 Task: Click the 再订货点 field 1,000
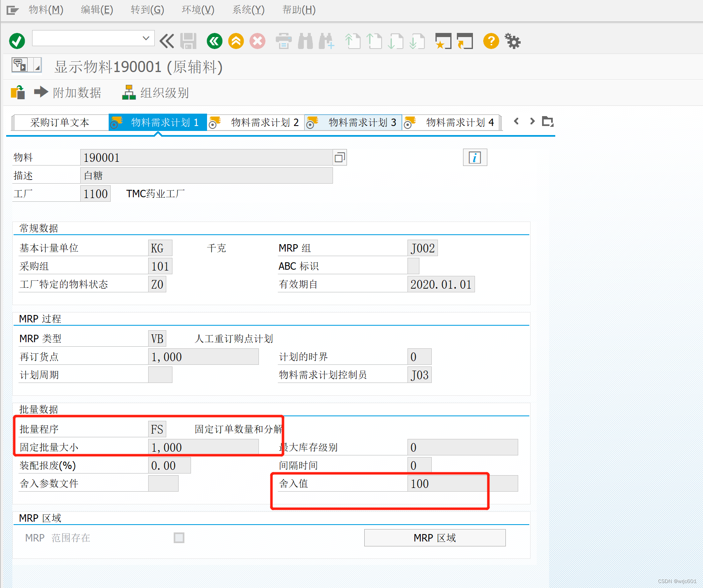[203, 357]
